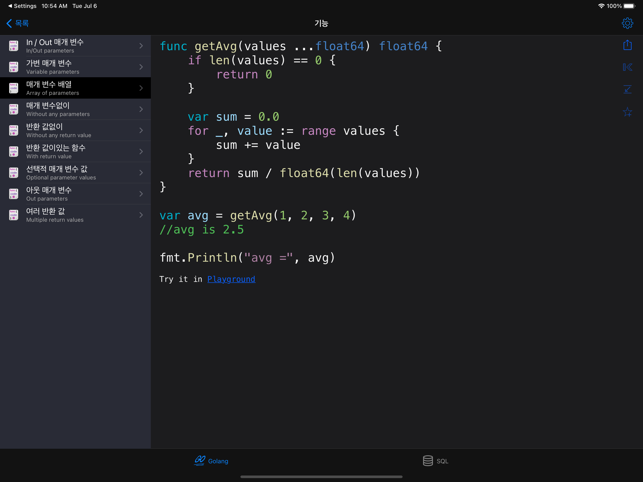The image size is (643, 482).
Task: Tap chevron on Out parameters row
Action: point(141,194)
